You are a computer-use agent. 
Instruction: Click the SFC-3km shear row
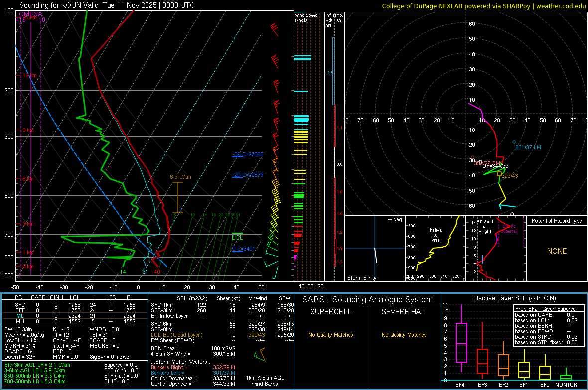[222, 310]
